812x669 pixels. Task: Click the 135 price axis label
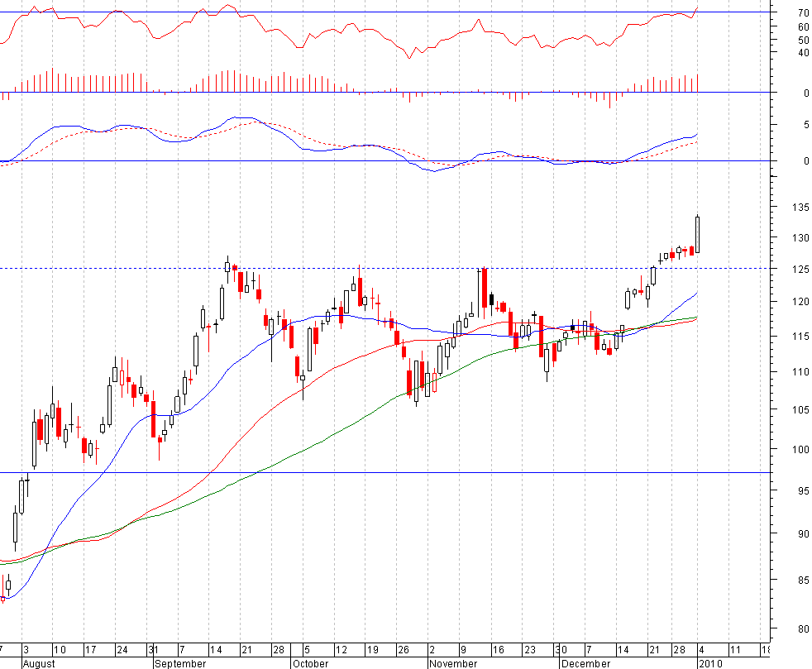pos(800,207)
